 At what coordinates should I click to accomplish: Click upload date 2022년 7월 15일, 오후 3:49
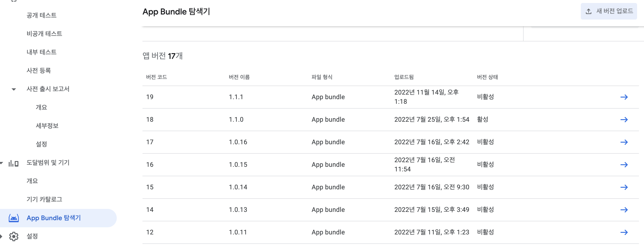point(432,209)
